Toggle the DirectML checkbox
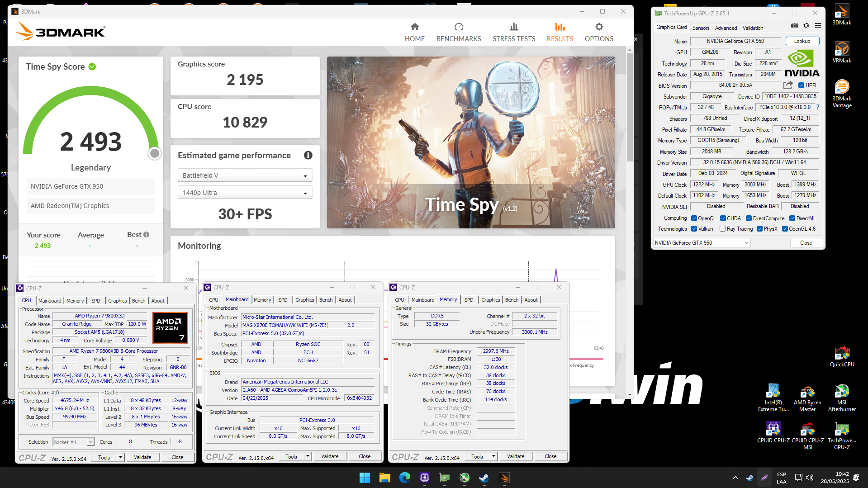868x488 pixels. (x=792, y=218)
